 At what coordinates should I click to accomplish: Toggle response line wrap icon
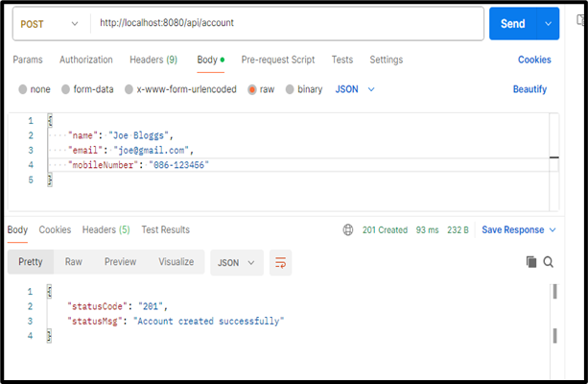(280, 262)
